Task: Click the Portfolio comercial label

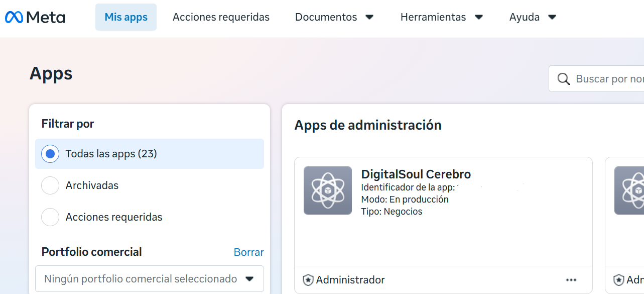Action: coord(92,252)
